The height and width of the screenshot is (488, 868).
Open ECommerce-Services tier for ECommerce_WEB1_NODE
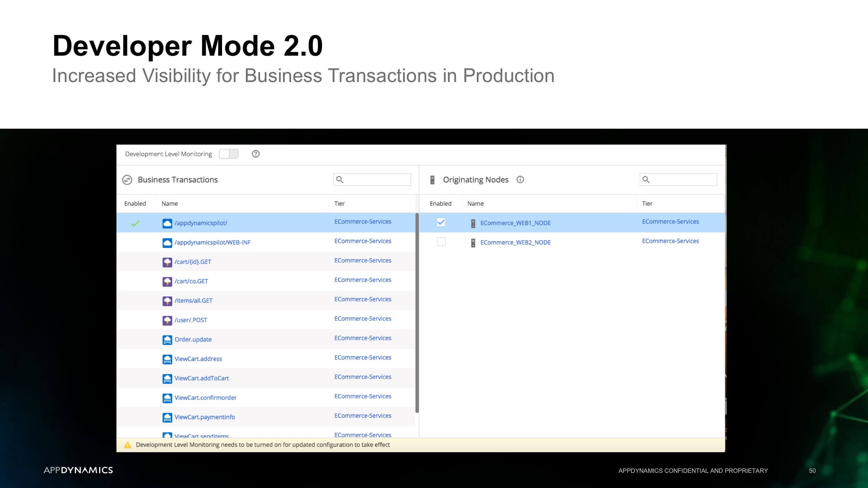point(671,222)
